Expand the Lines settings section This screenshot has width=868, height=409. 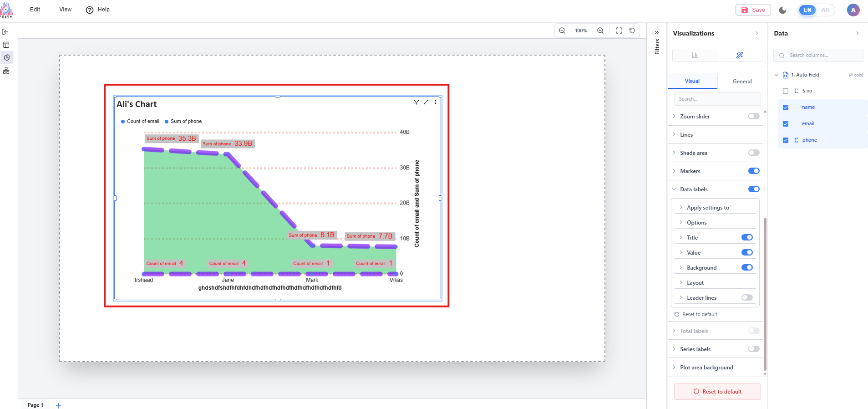[x=686, y=135]
